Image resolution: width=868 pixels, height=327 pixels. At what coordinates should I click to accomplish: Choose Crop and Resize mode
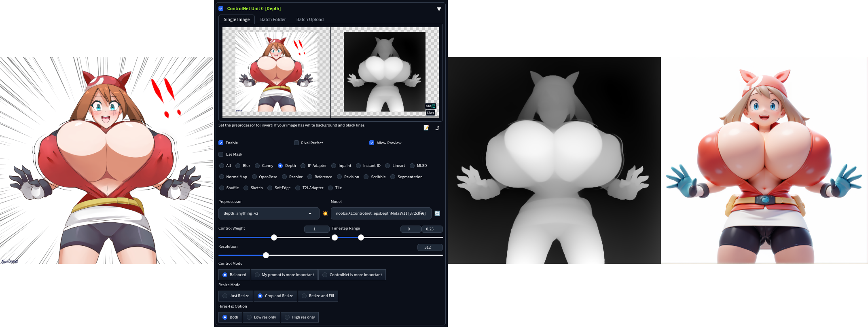tap(275, 296)
